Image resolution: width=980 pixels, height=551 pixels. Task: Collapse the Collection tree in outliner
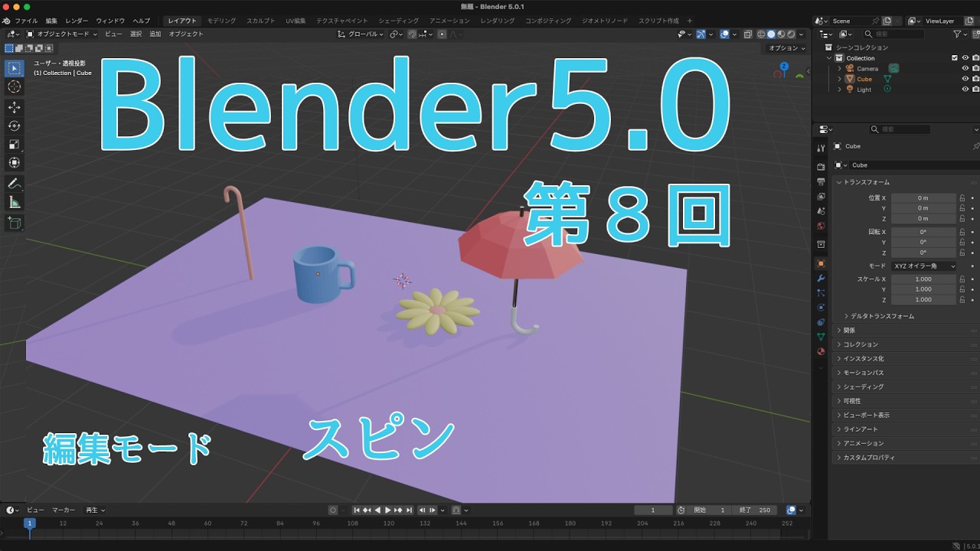[829, 58]
